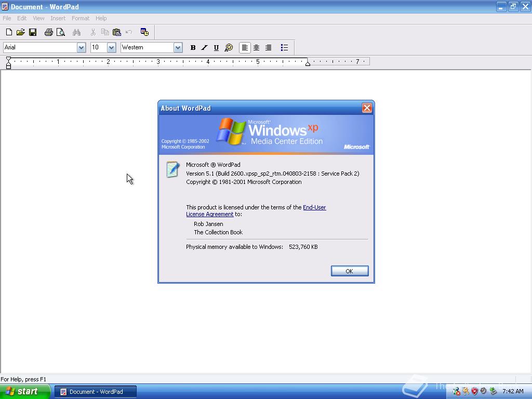The image size is (532, 399).
Task: Click the Version 5.1 build text line
Action: [272, 174]
